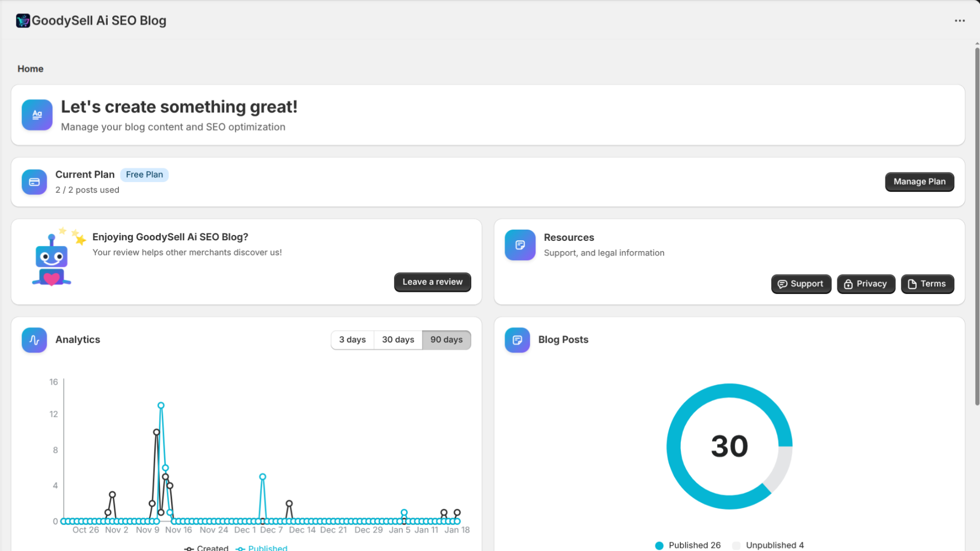Click the Aa icon on the create card
The height and width of the screenshot is (551, 980).
[x=36, y=114]
